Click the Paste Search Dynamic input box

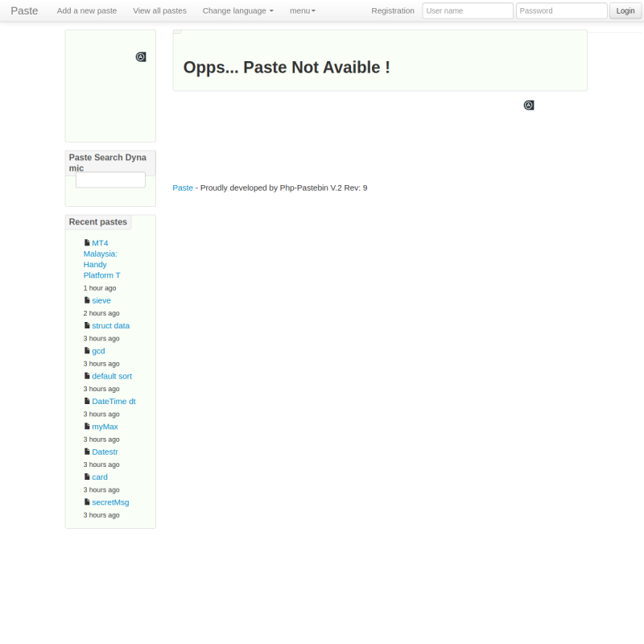point(110,180)
